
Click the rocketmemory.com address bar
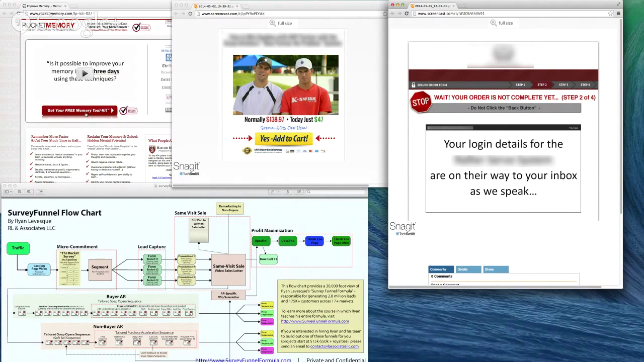coord(96,14)
